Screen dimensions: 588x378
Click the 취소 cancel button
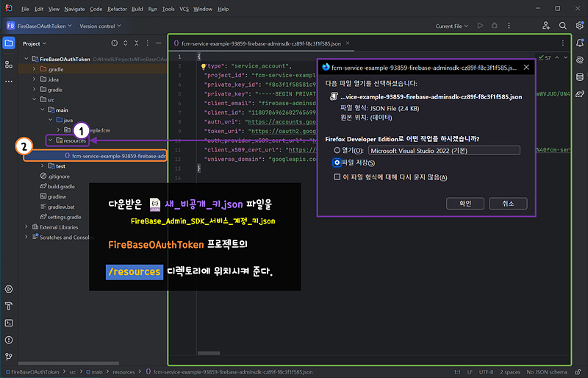pos(508,204)
